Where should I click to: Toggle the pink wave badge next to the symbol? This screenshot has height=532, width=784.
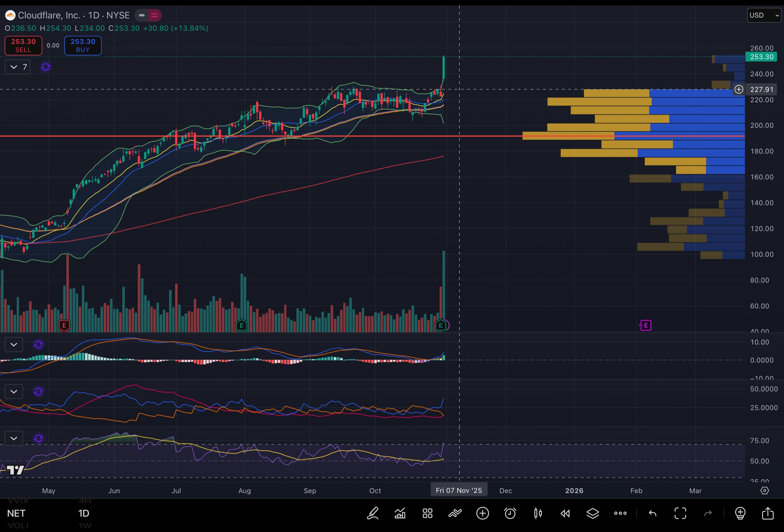click(155, 15)
